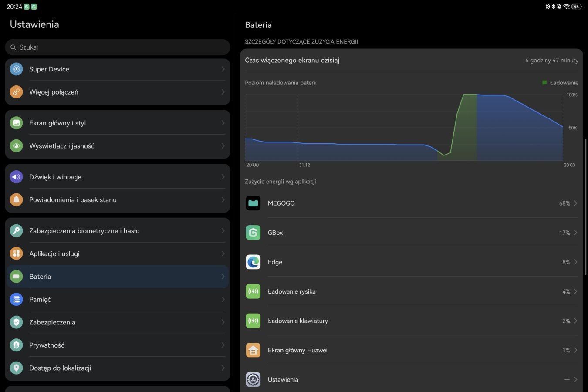588x392 pixels.
Task: Click the Ładowanie rysika icon
Action: click(x=253, y=291)
